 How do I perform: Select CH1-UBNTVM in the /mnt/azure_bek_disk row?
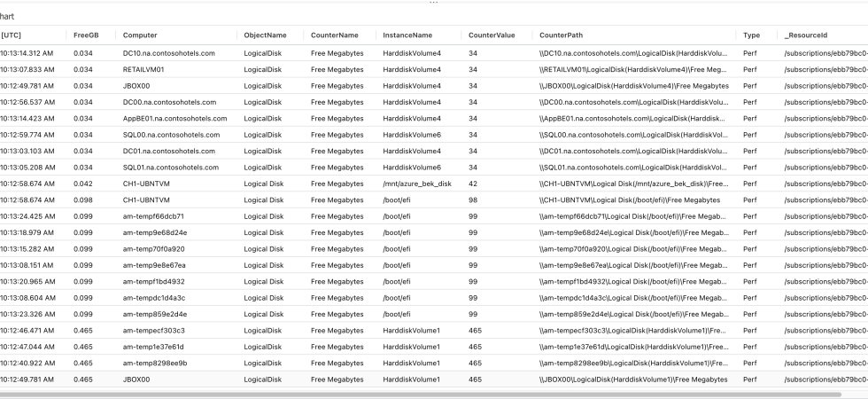coord(146,184)
